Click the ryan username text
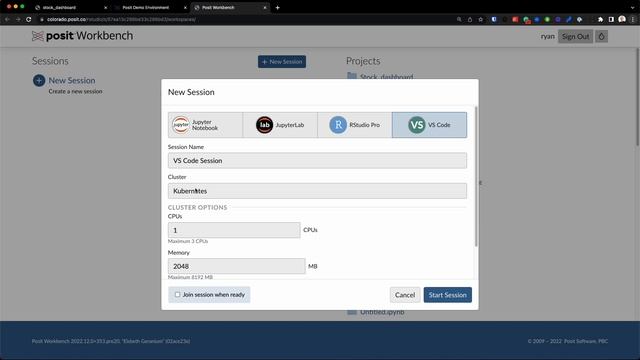 pos(548,36)
